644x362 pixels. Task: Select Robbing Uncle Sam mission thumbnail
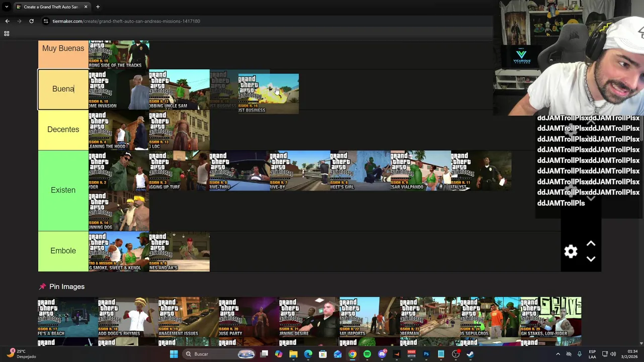point(179,89)
